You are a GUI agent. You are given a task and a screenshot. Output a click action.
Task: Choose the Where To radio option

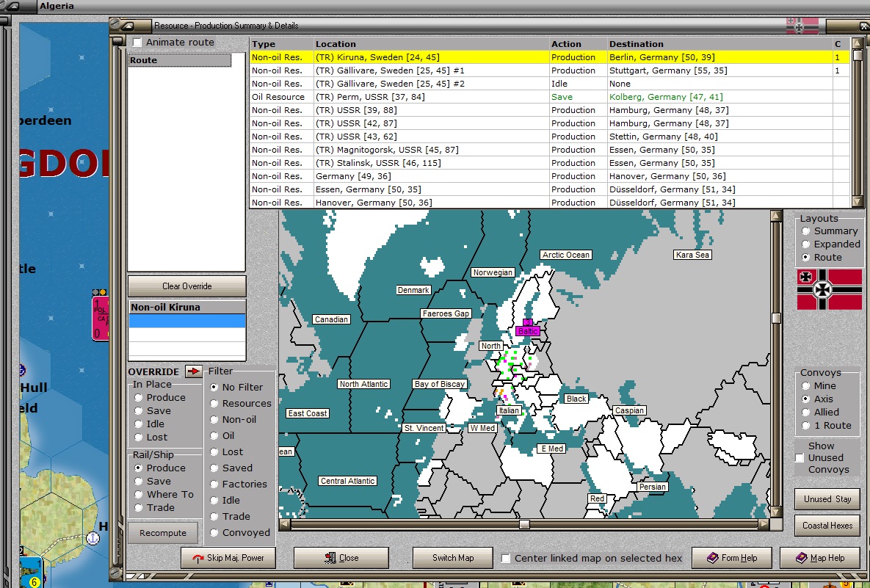pyautogui.click(x=139, y=495)
